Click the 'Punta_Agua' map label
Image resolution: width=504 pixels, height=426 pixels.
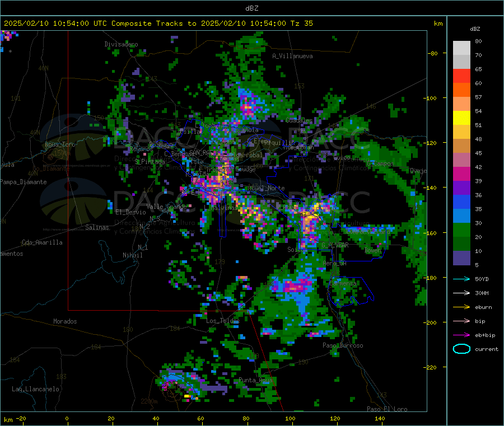255,380
